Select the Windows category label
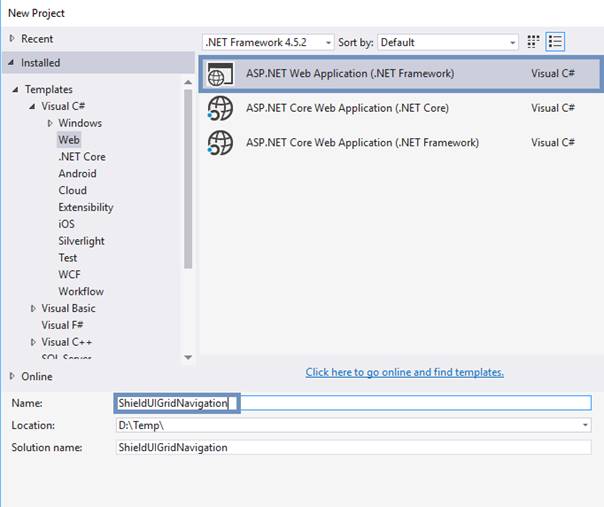The image size is (604, 507). (80, 123)
